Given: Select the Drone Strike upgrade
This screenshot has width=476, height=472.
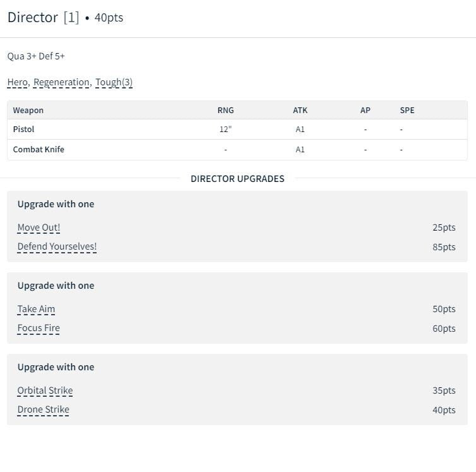Looking at the screenshot, I should tap(43, 409).
